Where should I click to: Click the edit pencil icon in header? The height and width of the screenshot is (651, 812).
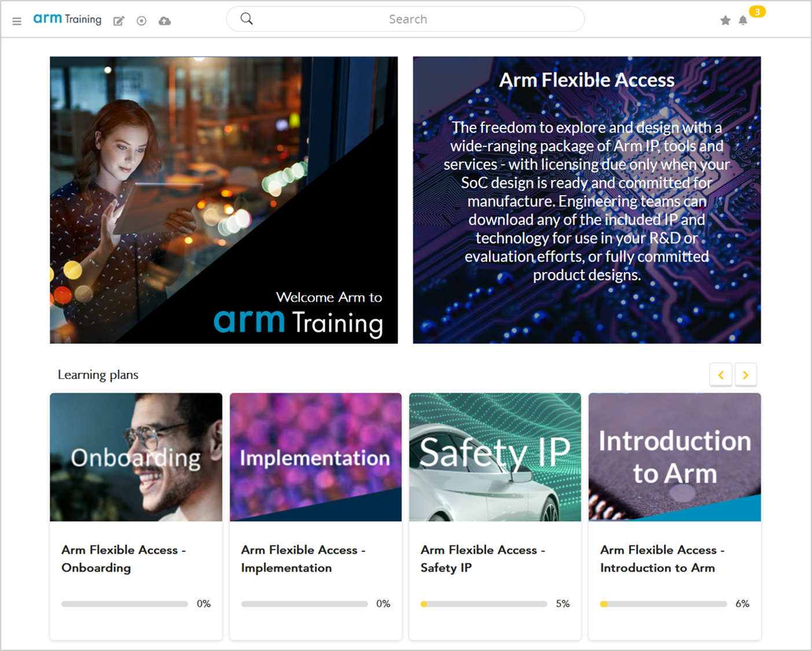click(119, 21)
